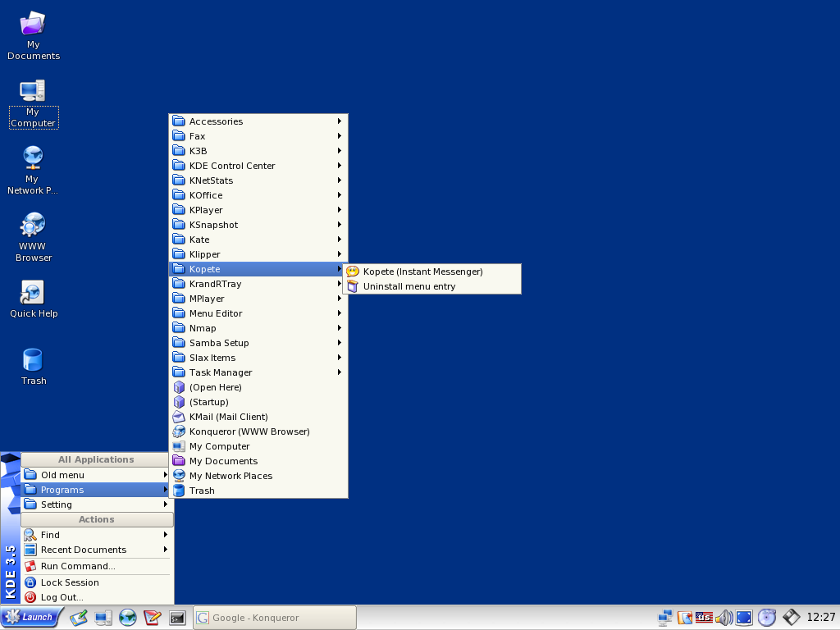Image resolution: width=840 pixels, height=630 pixels.
Task: Open My Documents from Programs menu
Action: click(x=258, y=461)
